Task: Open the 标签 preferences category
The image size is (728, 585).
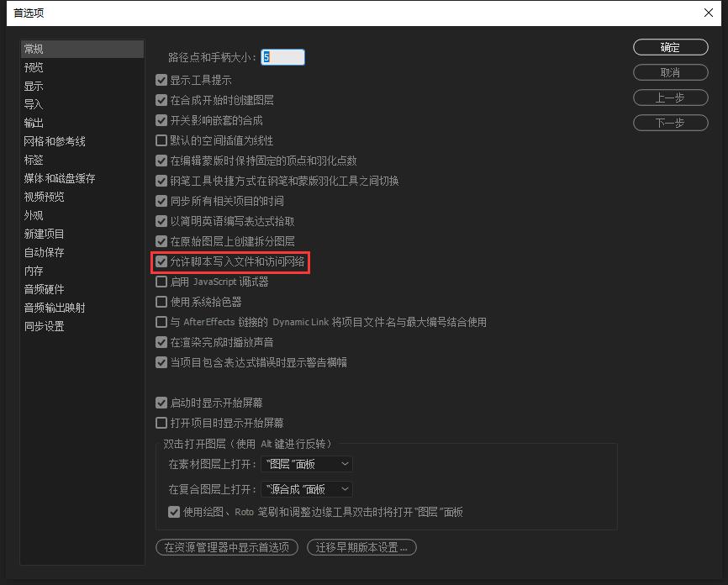Action: (34, 161)
